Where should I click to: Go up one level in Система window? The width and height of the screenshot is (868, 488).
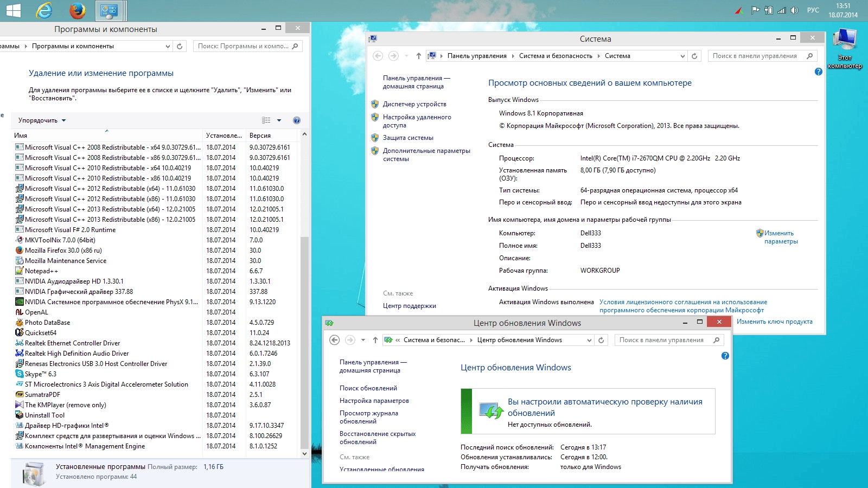click(418, 56)
